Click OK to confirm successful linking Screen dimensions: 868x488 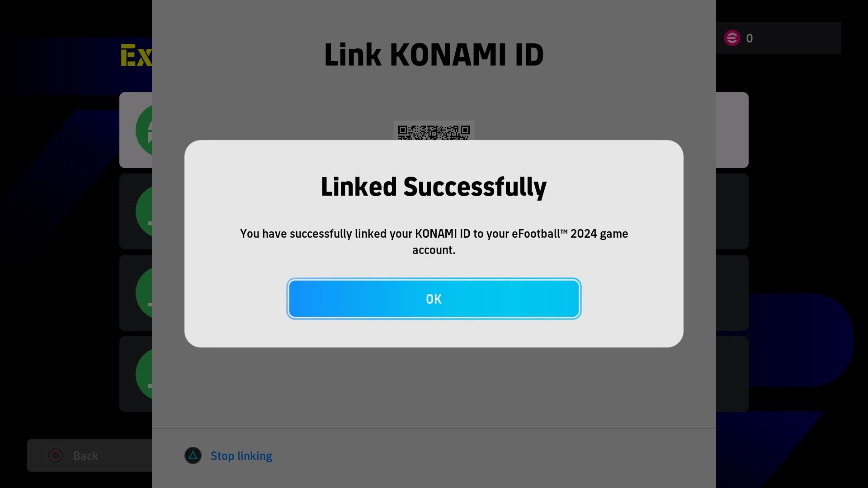pyautogui.click(x=434, y=299)
